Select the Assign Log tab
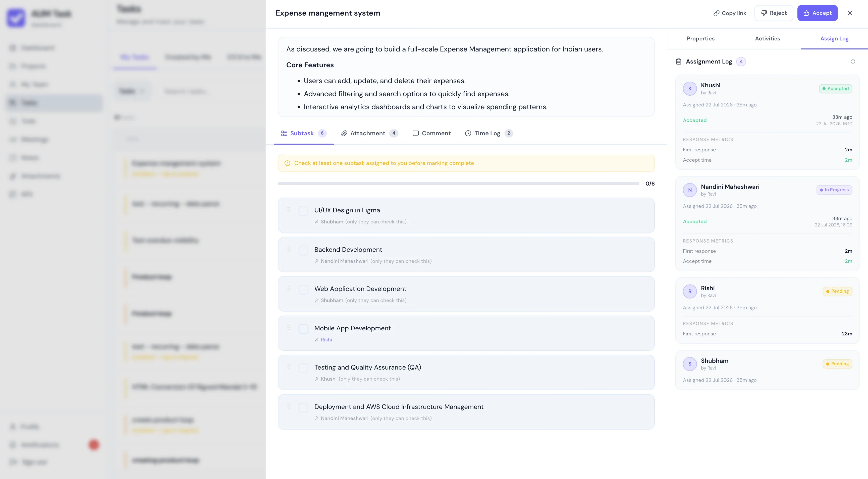The height and width of the screenshot is (479, 868). coord(834,39)
